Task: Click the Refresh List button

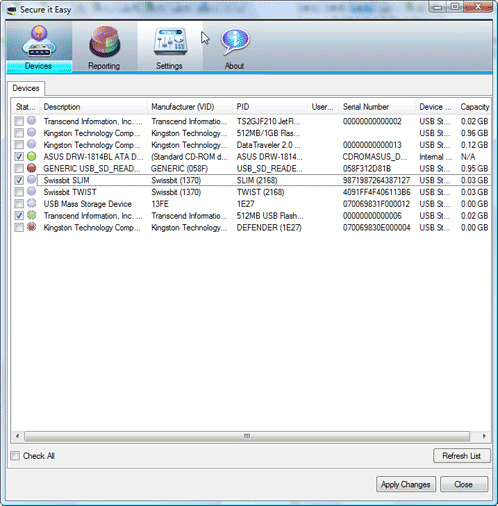Action: click(462, 456)
